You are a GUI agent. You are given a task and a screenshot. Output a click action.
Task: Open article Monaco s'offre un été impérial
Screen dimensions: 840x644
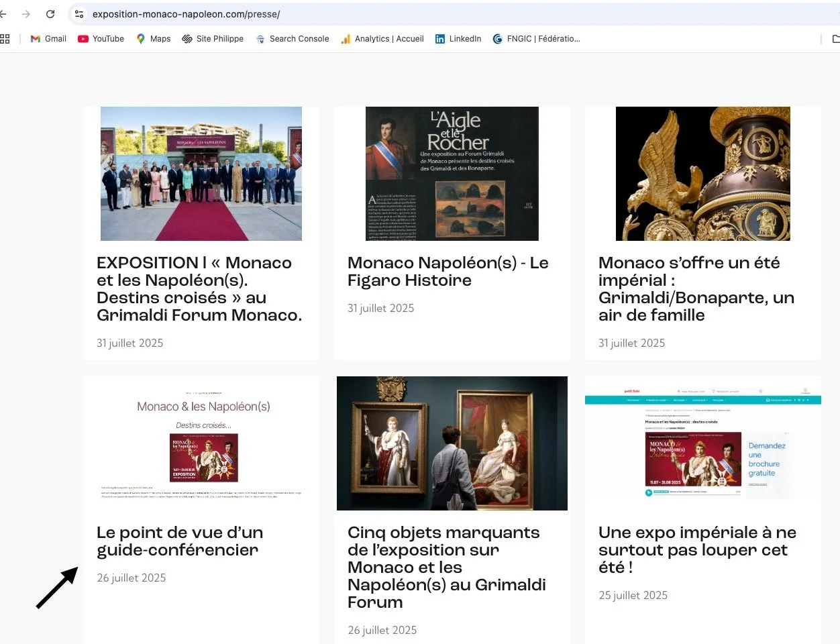point(696,288)
